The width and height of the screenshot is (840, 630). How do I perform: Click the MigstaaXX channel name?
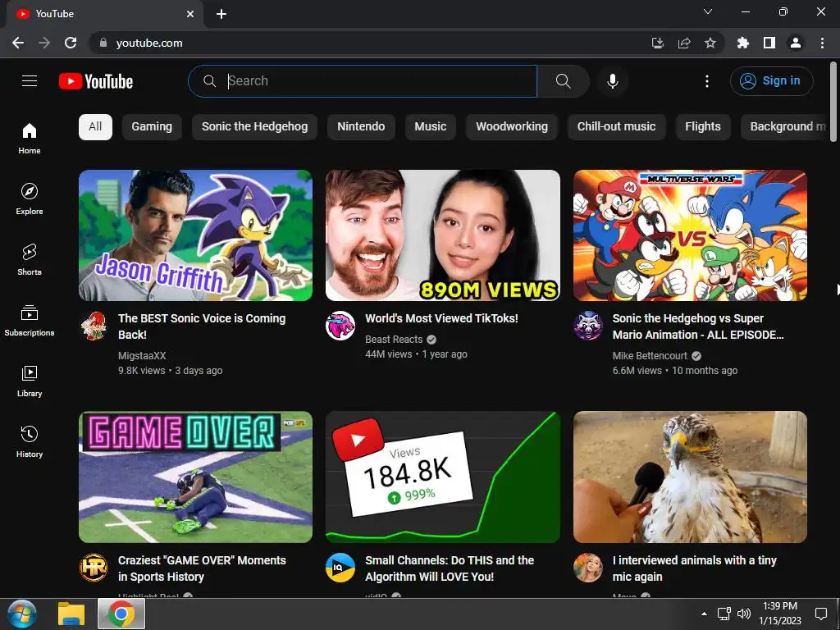pyautogui.click(x=142, y=356)
